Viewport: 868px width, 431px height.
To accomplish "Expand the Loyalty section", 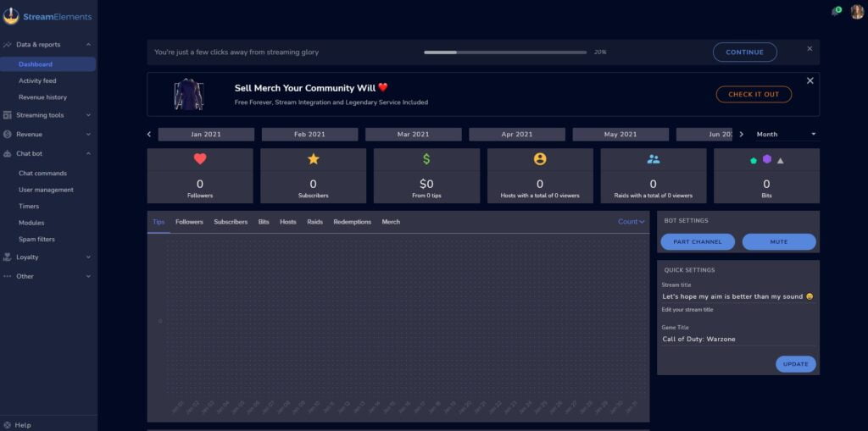I will 88,257.
